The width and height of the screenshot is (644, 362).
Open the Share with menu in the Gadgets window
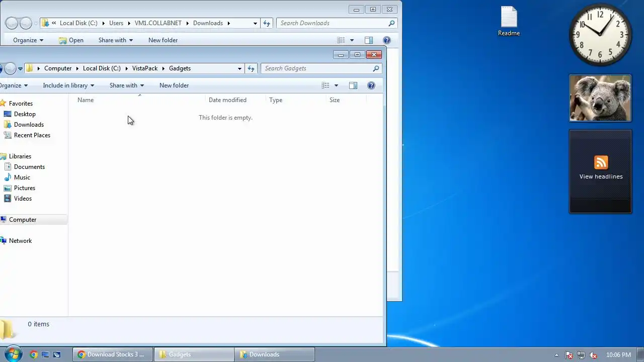click(x=127, y=85)
